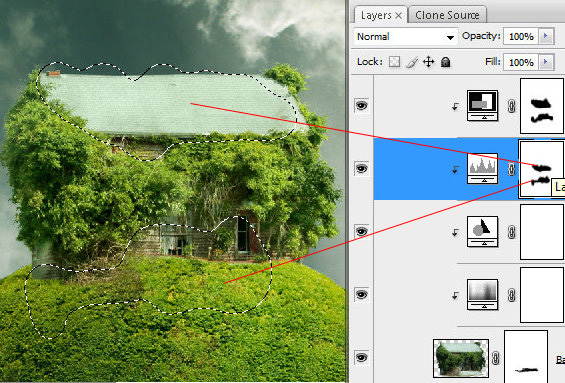Click the gradient layer's white mask thumbnail
This screenshot has width=565, height=383.
pyautogui.click(x=542, y=295)
